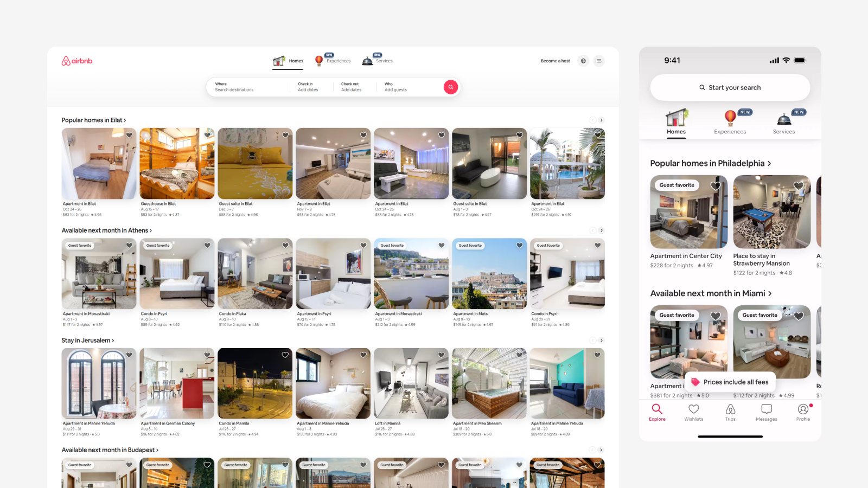
Task: Open the hamburger menu in the header
Action: (x=599, y=61)
